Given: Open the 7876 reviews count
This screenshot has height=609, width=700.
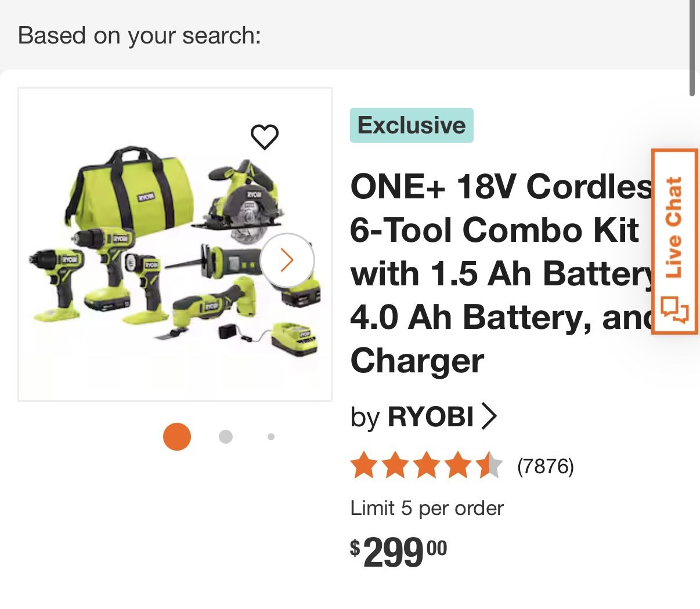Looking at the screenshot, I should click(x=545, y=466).
